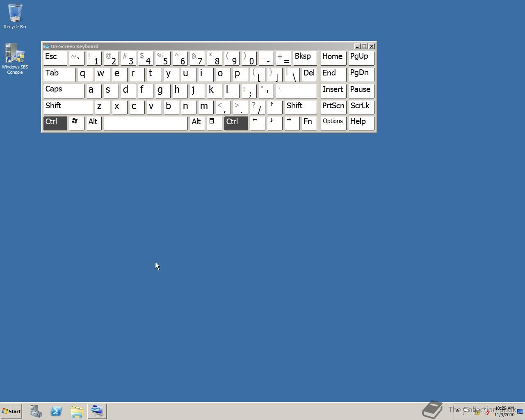Toggle the right Shift key

pos(301,107)
